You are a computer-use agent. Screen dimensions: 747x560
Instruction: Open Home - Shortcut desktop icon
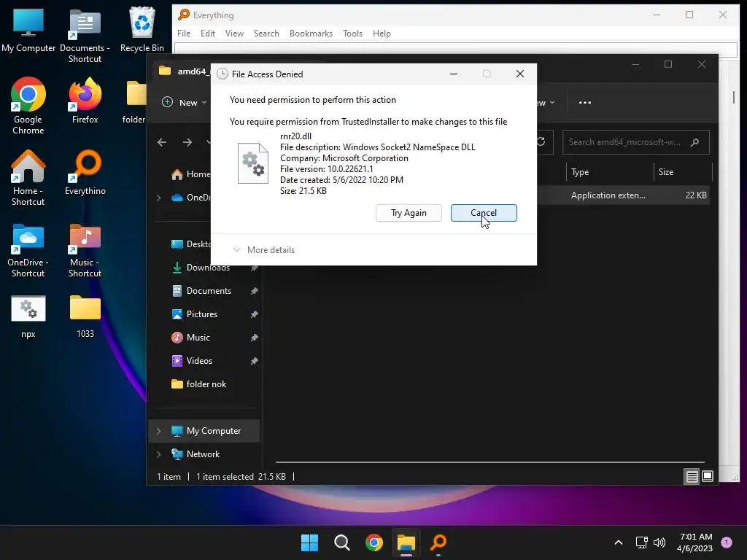coord(28,177)
